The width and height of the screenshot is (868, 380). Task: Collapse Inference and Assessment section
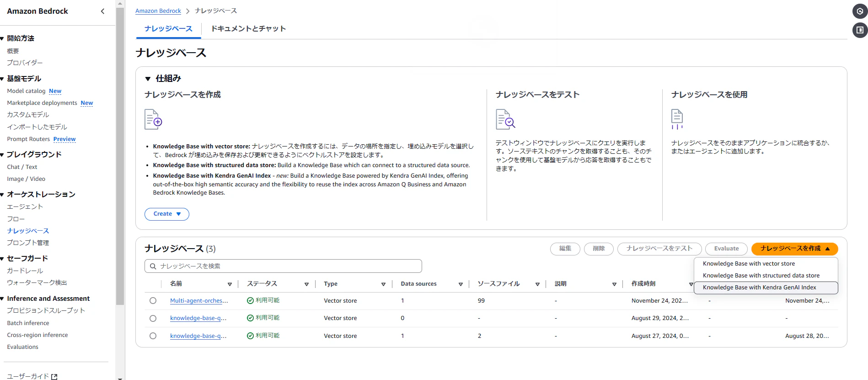2,299
